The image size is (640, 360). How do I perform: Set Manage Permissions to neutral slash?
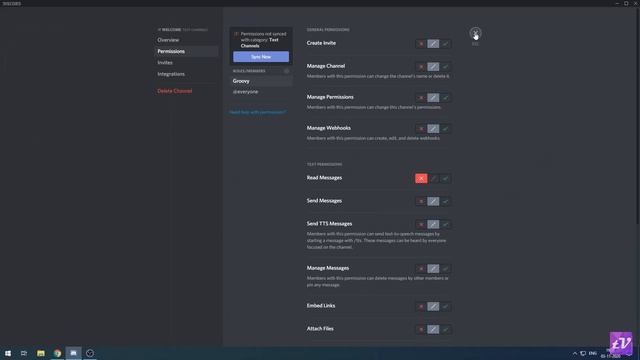433,98
